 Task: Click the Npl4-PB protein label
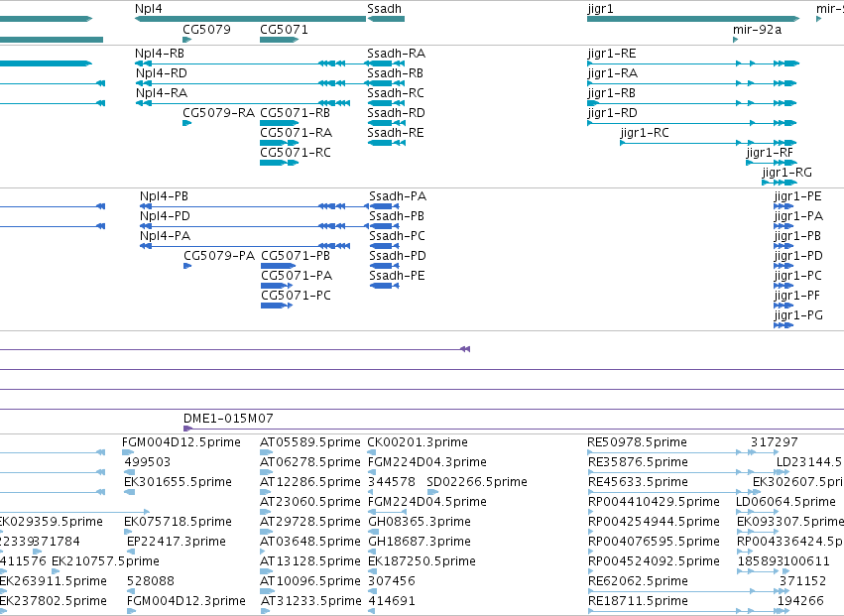[x=165, y=196]
